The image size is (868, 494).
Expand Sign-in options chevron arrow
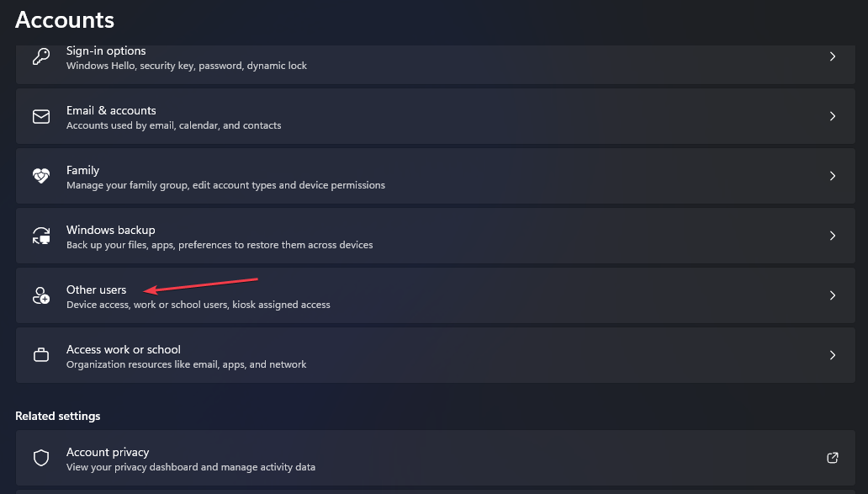pos(833,56)
